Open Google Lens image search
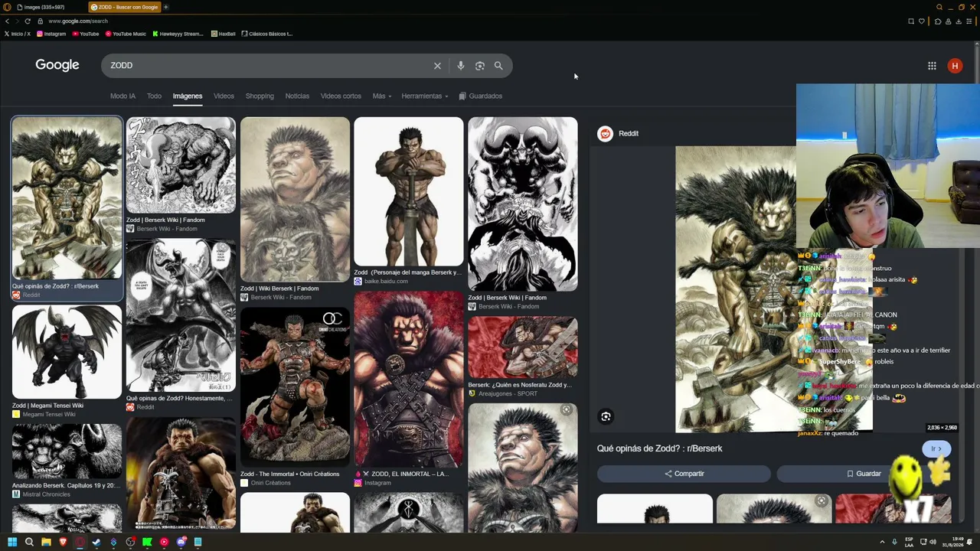 point(480,66)
